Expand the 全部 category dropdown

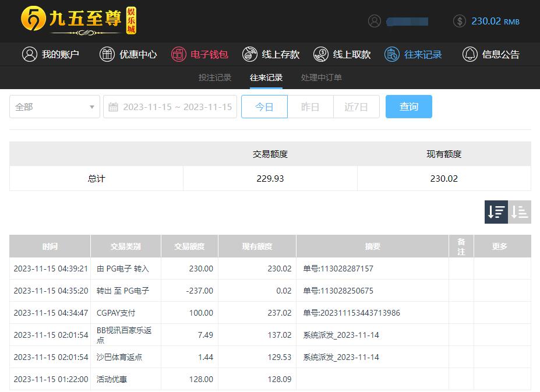tap(55, 107)
